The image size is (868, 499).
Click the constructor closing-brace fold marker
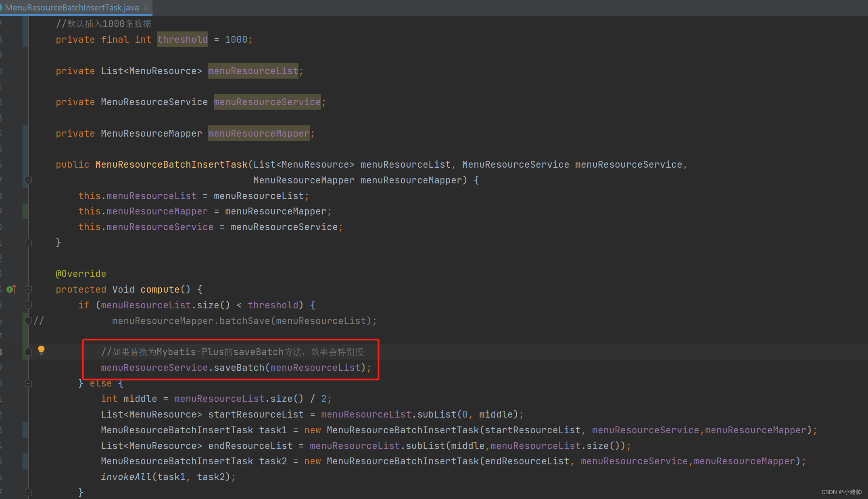tap(28, 242)
